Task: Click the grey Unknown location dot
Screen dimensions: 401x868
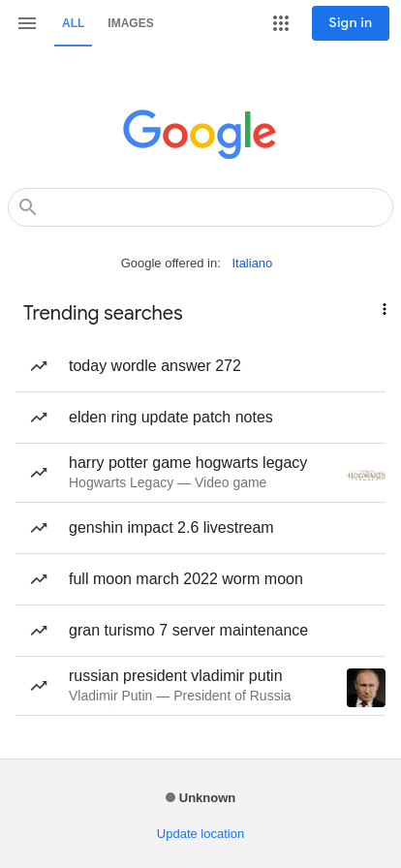Action: click(x=170, y=797)
